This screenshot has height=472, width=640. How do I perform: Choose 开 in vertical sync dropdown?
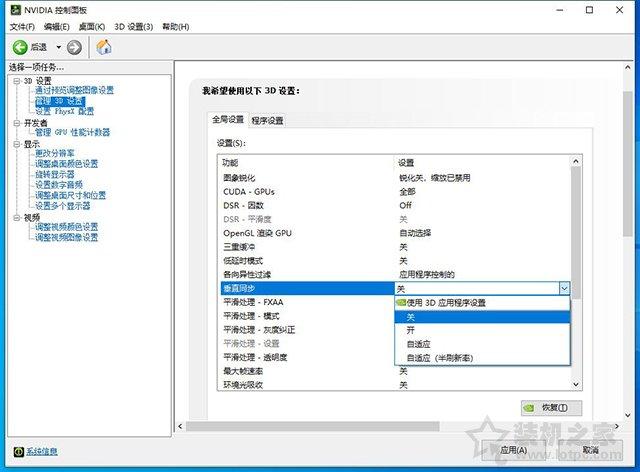click(482, 330)
